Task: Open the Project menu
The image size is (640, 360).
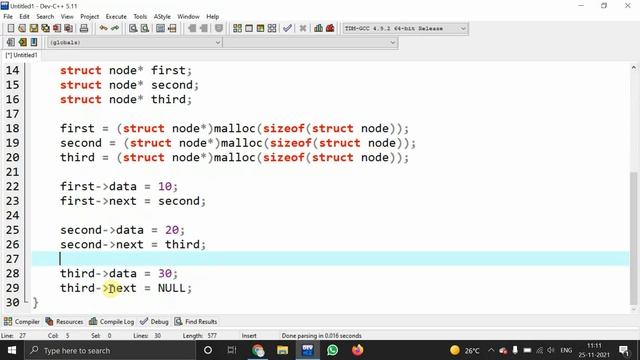Action: pyautogui.click(x=89, y=16)
